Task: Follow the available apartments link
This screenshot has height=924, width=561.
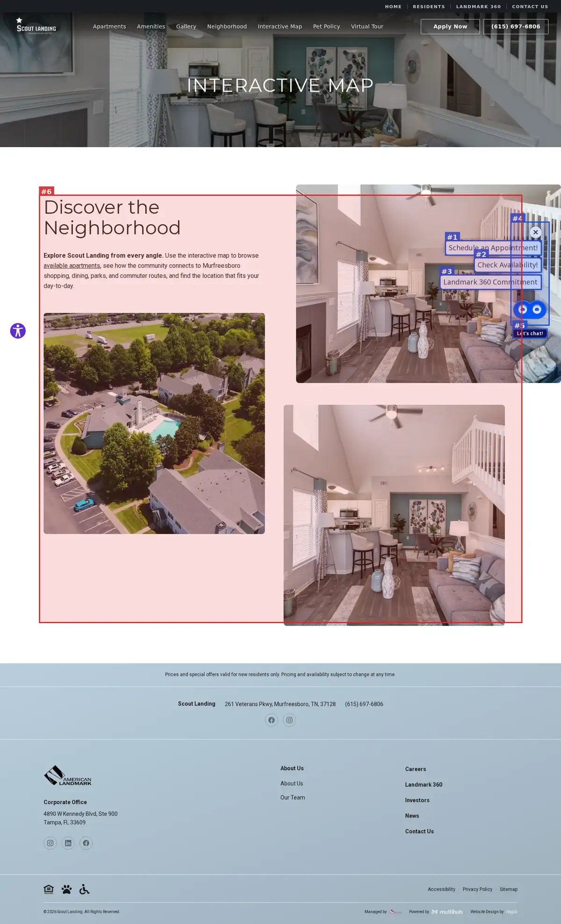Action: point(72,266)
